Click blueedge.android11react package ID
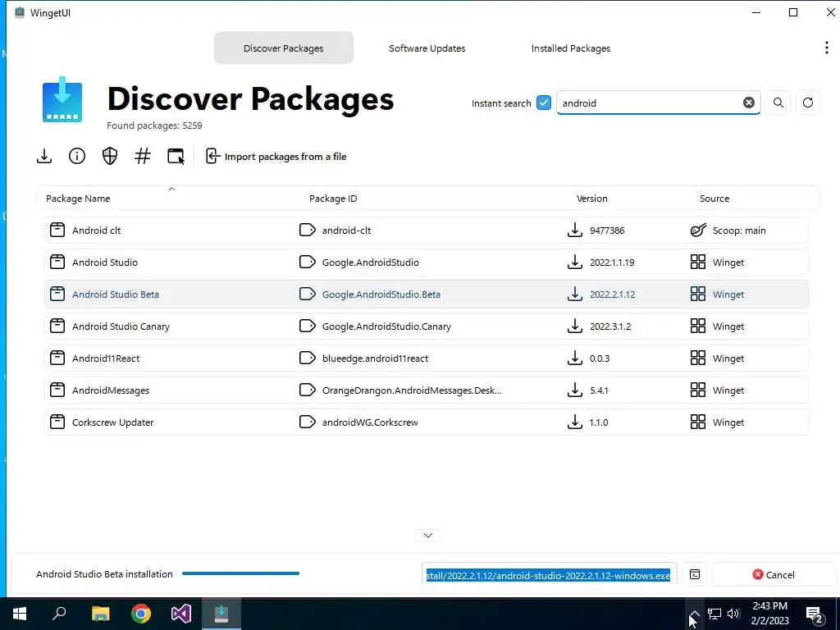The width and height of the screenshot is (840, 630). pyautogui.click(x=375, y=358)
